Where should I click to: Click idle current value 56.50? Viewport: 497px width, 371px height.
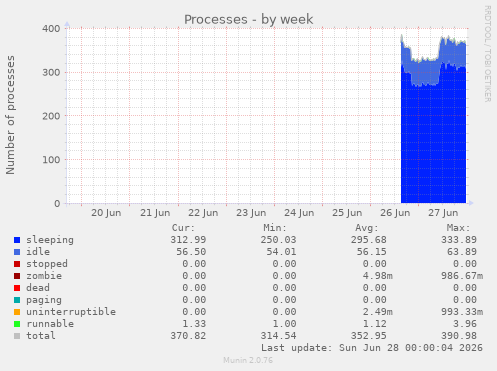coord(191,252)
